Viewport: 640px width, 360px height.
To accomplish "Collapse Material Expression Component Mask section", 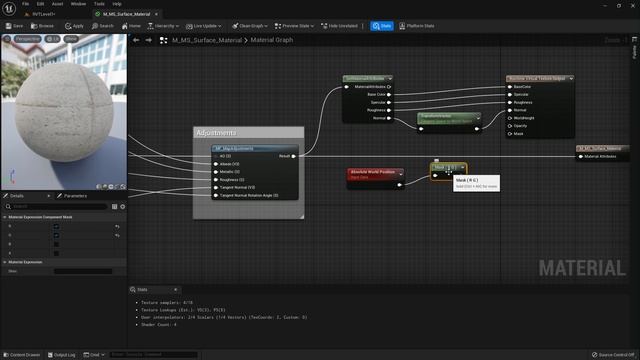I will (5, 217).
